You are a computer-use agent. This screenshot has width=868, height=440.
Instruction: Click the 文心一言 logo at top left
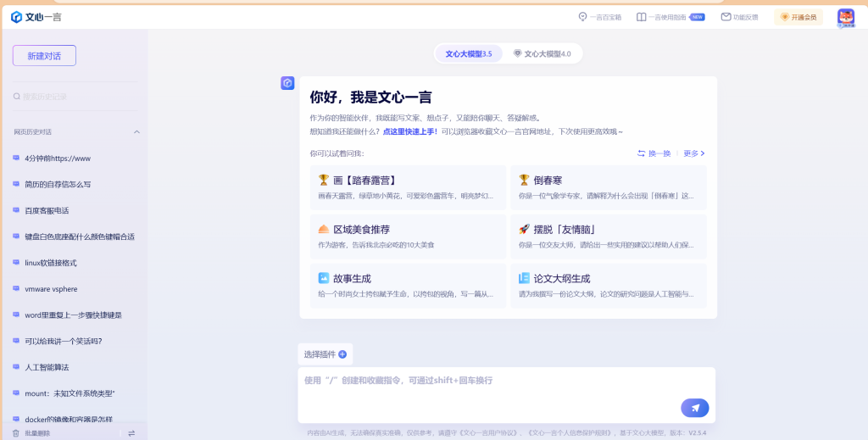pos(36,17)
